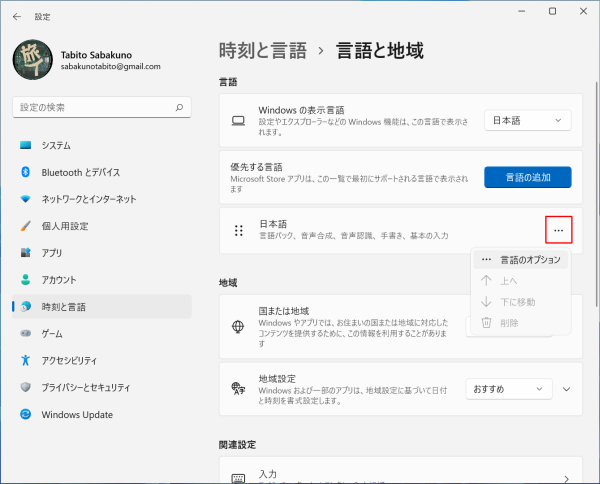The width and height of the screenshot is (600, 484).
Task: Click the sabakunotabito@gmail.com account email
Action: point(111,67)
